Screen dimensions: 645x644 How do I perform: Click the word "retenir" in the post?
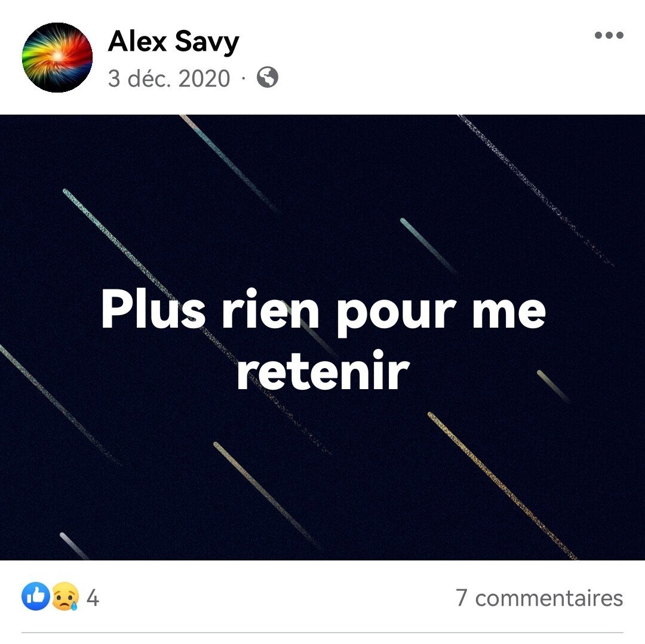(x=323, y=371)
